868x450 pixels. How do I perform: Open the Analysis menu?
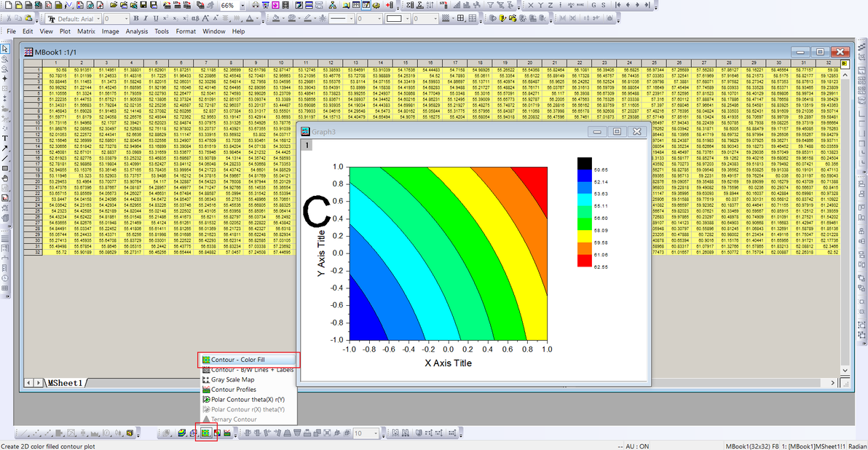coord(136,31)
